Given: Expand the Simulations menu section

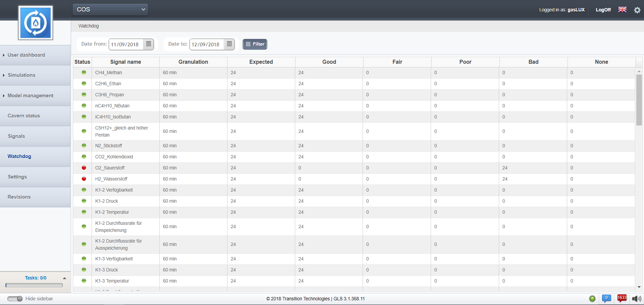Looking at the screenshot, I should (x=21, y=75).
